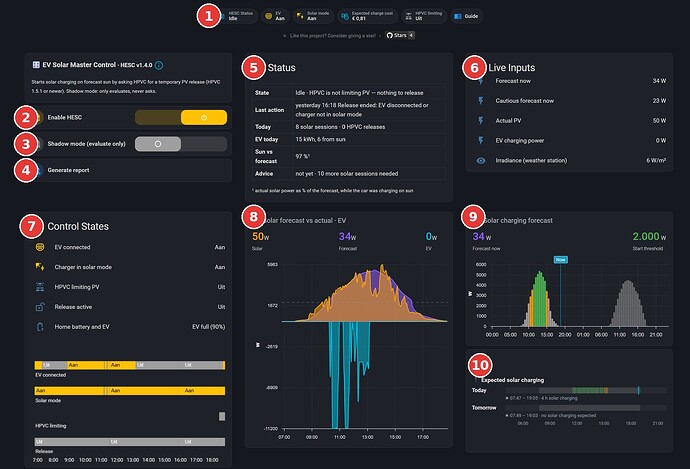Click the Release history timeline bar
The image size is (690, 469).
click(x=130, y=442)
